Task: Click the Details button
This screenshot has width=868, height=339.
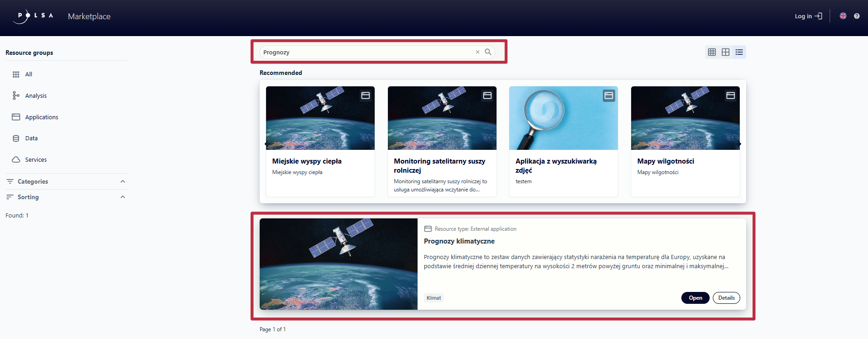Action: (x=727, y=298)
